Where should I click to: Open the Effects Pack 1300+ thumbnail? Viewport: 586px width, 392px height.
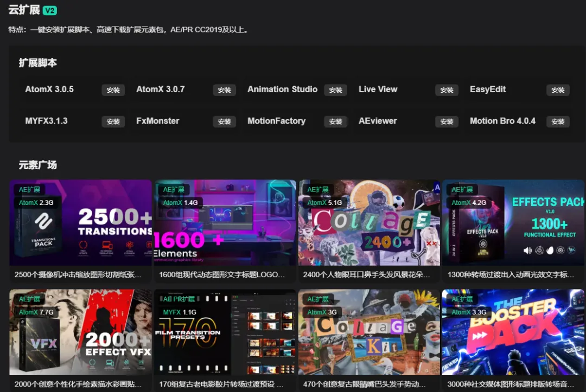click(513, 223)
